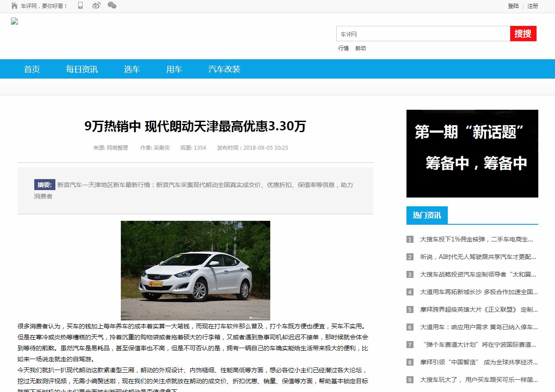
Task: Open the mobile phone version icon
Action: pos(80,6)
